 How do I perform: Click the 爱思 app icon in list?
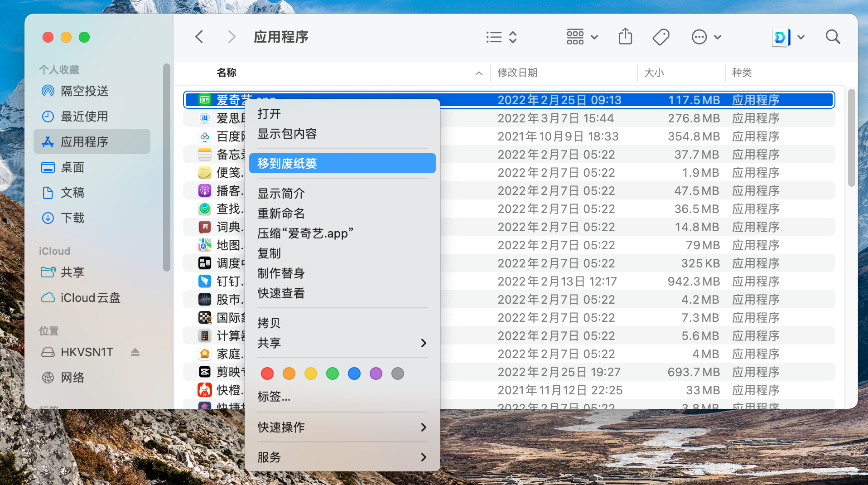tap(205, 118)
